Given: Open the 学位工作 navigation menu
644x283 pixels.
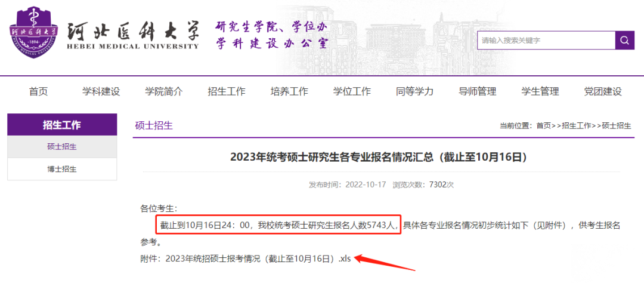Looking at the screenshot, I should [352, 91].
